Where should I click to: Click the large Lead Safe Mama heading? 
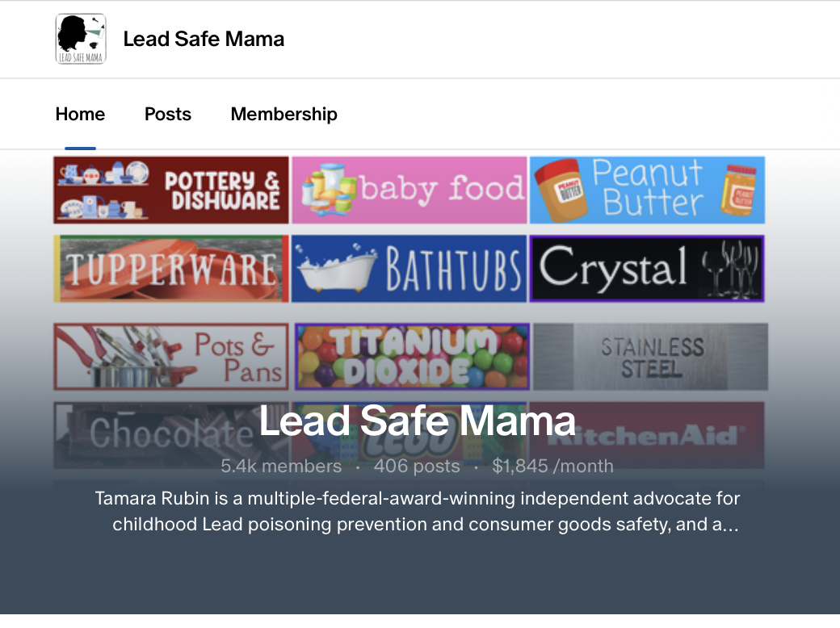click(418, 420)
